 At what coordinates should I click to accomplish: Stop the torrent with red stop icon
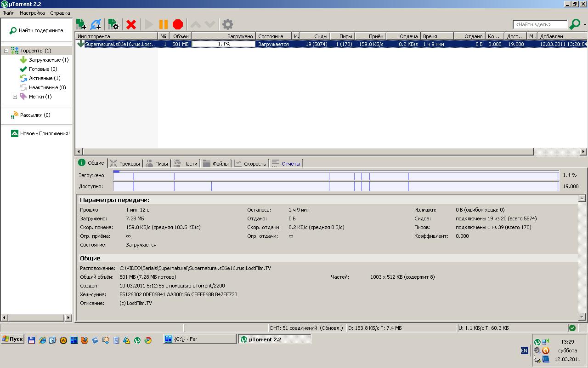click(x=178, y=24)
